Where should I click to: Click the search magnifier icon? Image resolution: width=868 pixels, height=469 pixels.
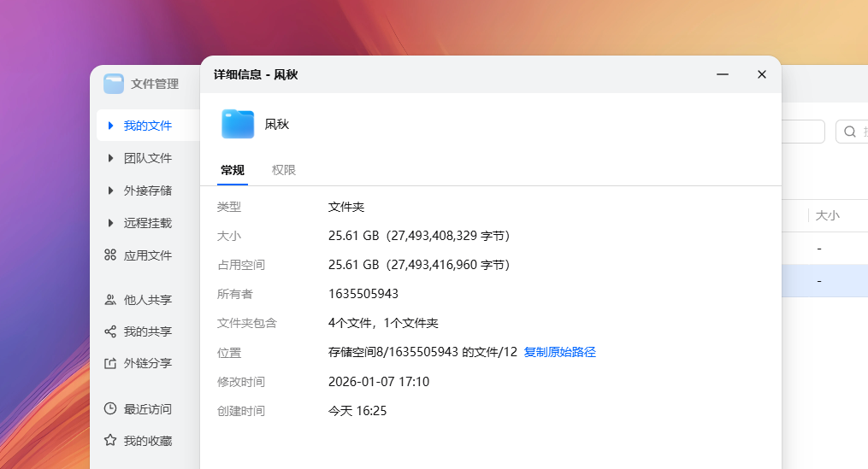click(850, 132)
